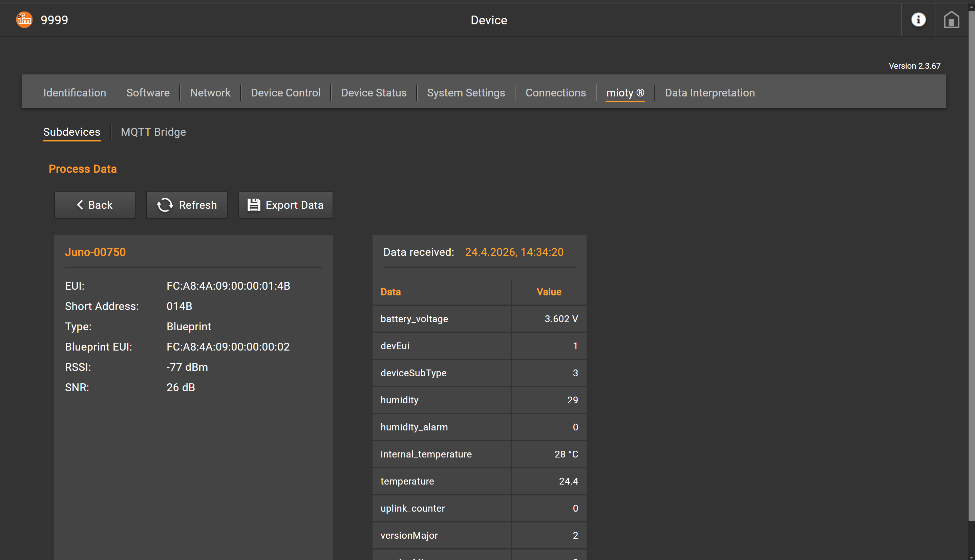975x560 pixels.
Task: Click the battery_voltage row label
Action: 414,319
